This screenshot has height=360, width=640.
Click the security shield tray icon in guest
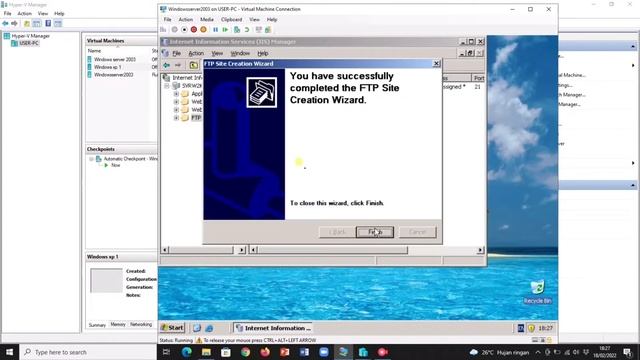[531, 328]
